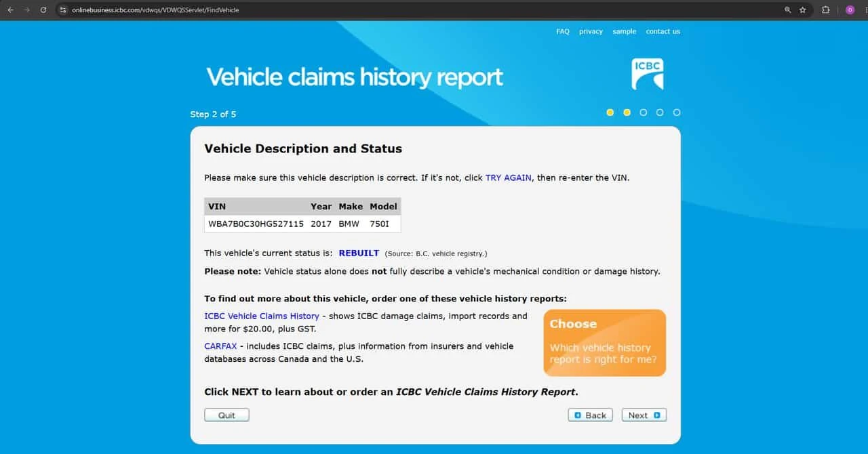Click the ICBC logo

[648, 75]
